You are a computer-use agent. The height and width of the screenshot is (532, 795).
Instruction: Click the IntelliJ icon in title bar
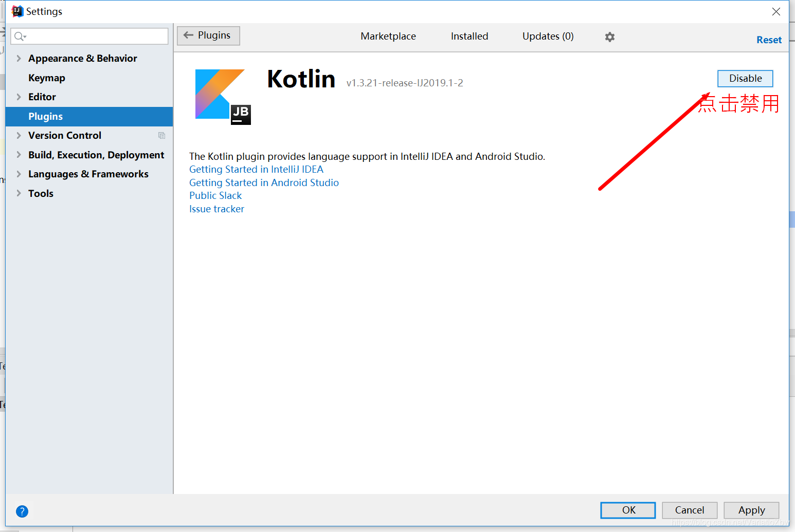(17, 11)
